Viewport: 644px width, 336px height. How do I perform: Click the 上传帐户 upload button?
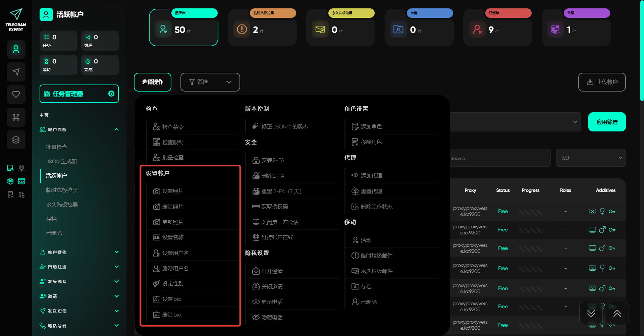point(602,82)
